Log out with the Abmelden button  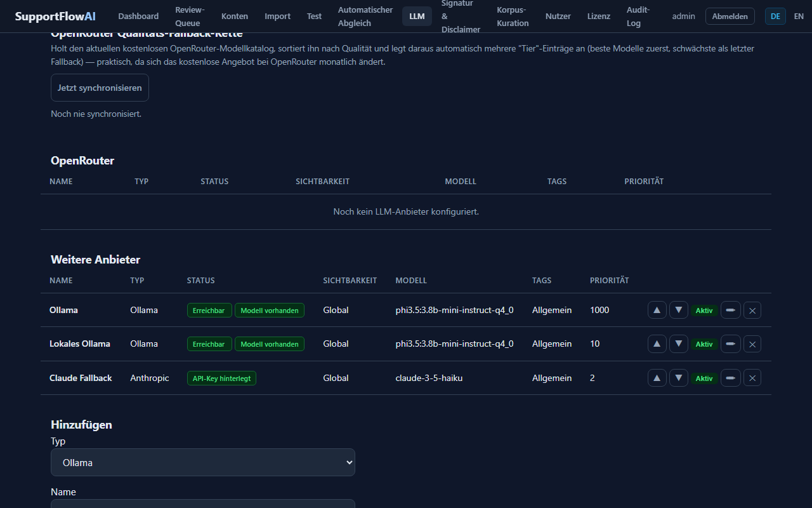pyautogui.click(x=730, y=17)
